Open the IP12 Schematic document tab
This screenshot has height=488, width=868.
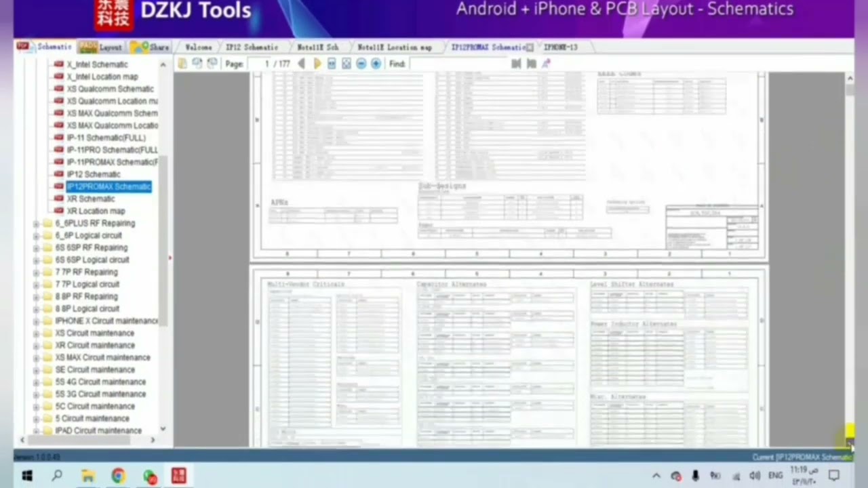pos(252,47)
